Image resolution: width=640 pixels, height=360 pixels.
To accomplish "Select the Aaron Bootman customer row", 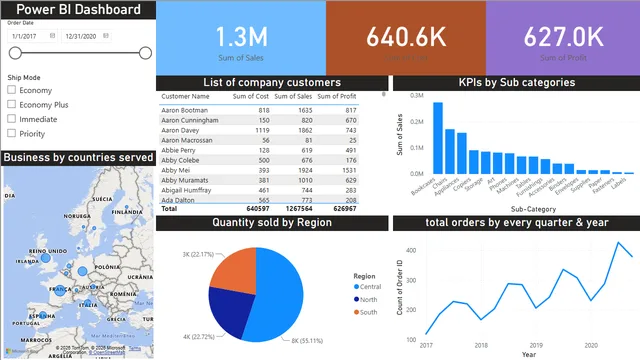I will (x=259, y=110).
